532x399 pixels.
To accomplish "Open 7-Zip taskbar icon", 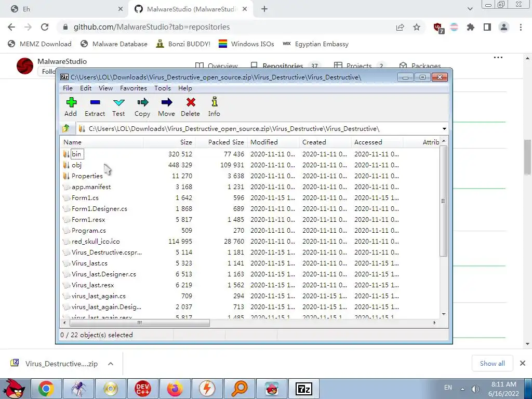I will coord(303,389).
